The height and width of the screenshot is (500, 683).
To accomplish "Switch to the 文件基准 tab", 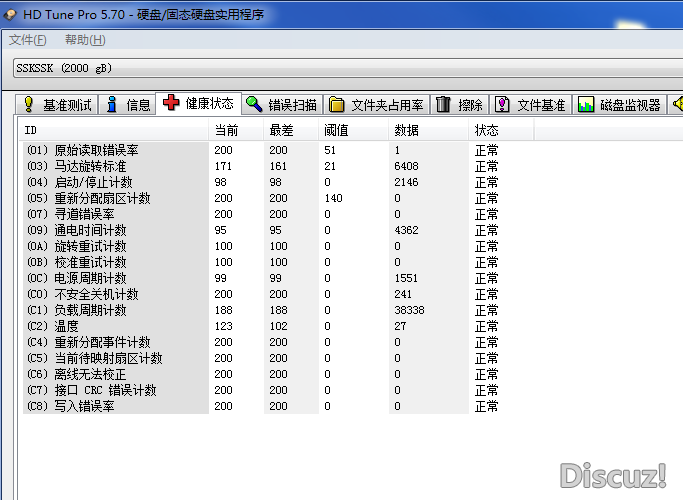I will (531, 105).
